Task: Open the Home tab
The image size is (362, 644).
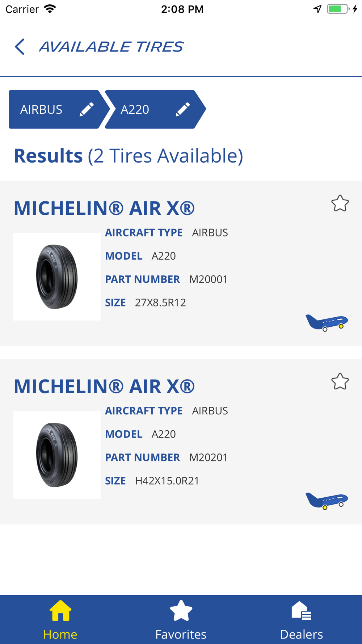Action: click(60, 620)
